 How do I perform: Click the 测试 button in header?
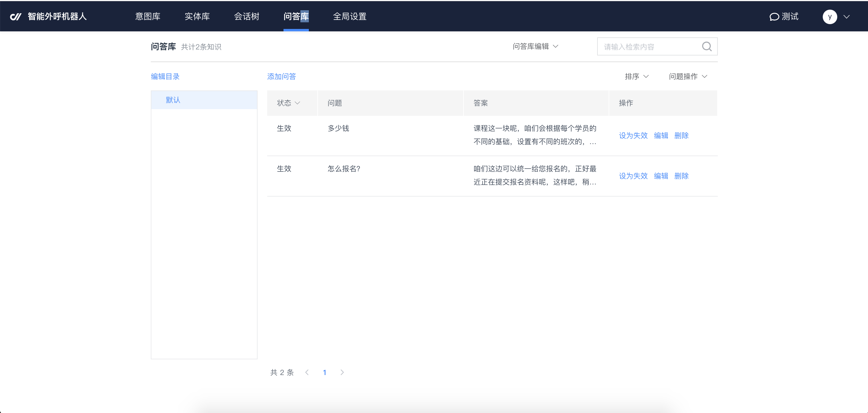[x=784, y=17]
